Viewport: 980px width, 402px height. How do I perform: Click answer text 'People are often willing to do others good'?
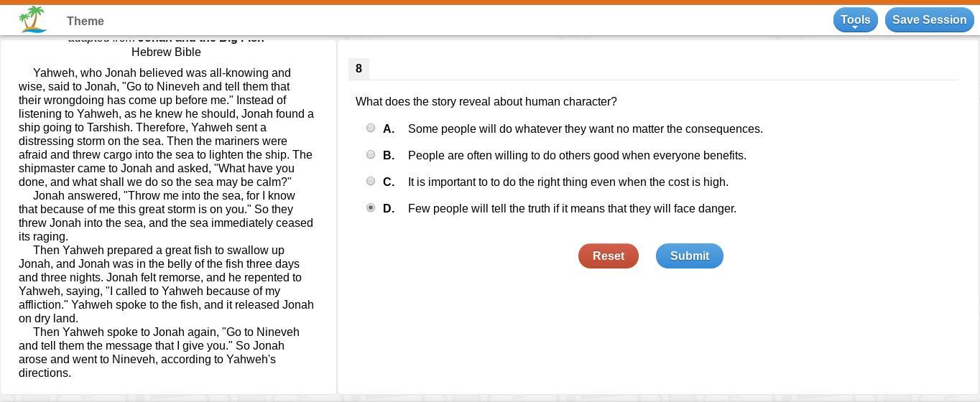point(577,156)
